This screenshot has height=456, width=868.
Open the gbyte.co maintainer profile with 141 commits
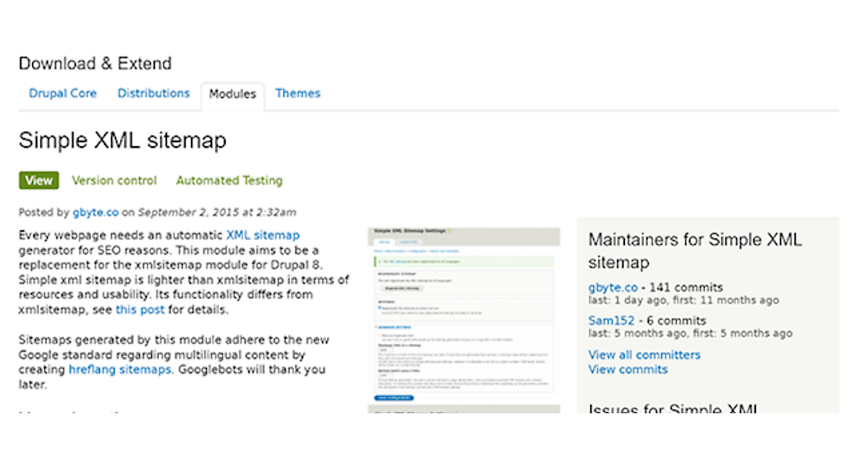pyautogui.click(x=613, y=287)
